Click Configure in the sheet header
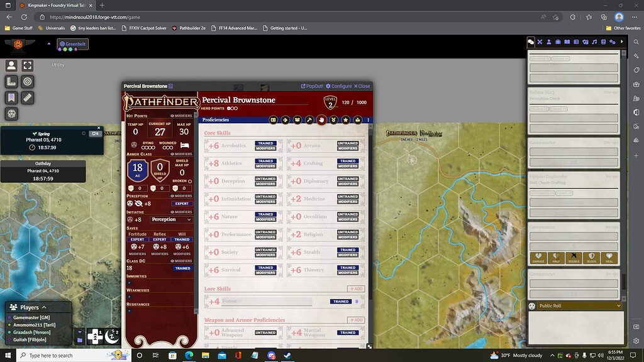Screen dimensions: 644x362 (339, 86)
